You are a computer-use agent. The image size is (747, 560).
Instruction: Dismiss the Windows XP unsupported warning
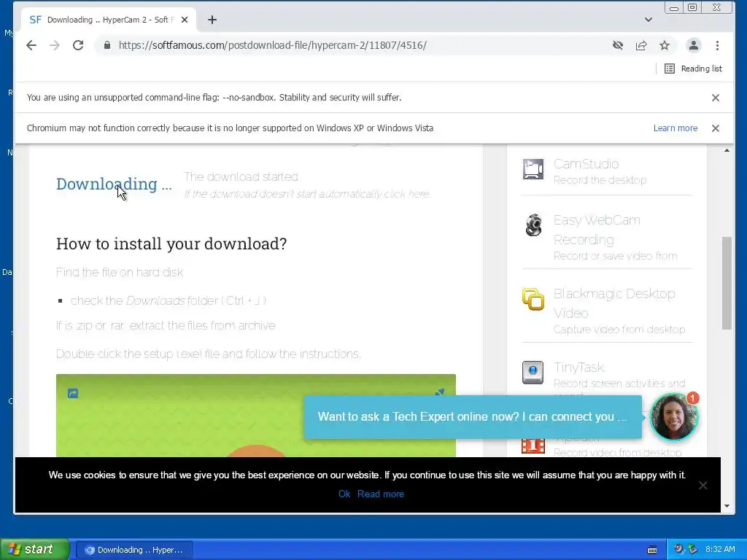[716, 128]
